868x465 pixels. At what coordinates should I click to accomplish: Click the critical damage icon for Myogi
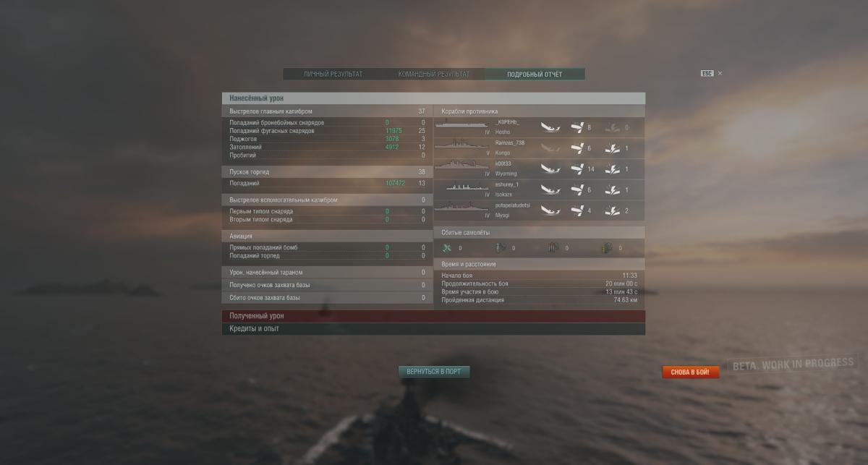point(612,211)
